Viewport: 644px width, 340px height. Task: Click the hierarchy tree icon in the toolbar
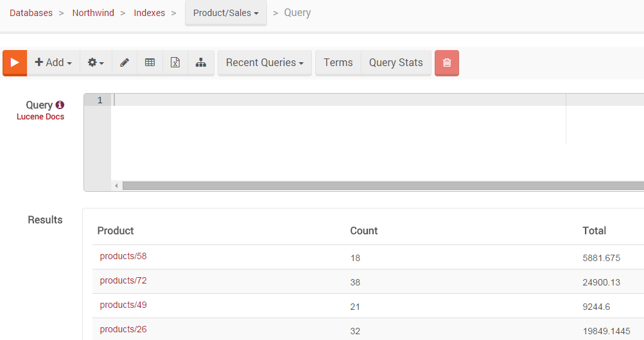click(201, 63)
